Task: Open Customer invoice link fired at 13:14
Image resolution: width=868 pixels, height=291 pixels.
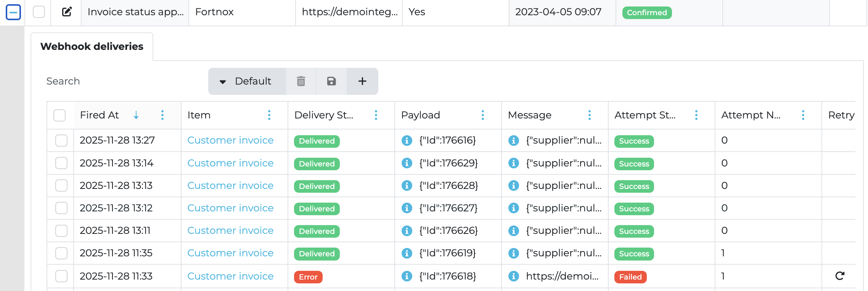Action: 230,163
